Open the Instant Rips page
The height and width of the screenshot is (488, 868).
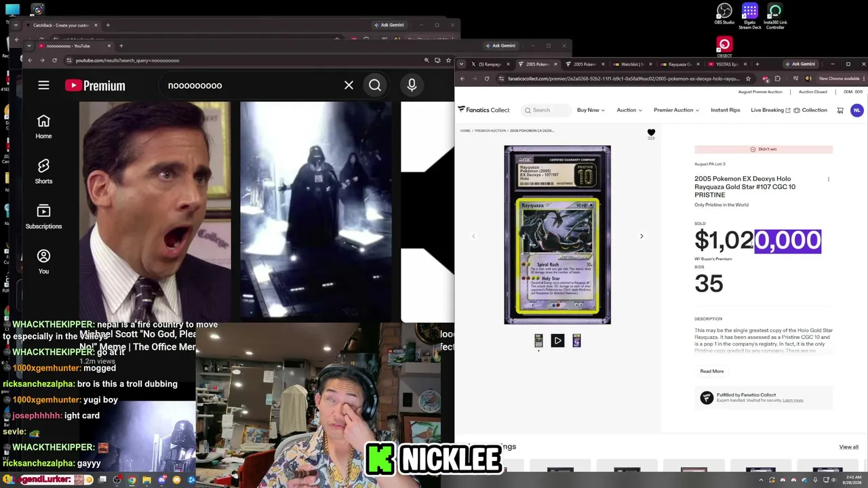(725, 110)
